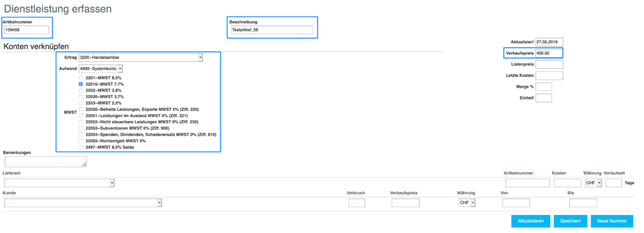Click the Beschreibung field Testartikel_56
This screenshot has height=233, width=644.
[x=271, y=30]
